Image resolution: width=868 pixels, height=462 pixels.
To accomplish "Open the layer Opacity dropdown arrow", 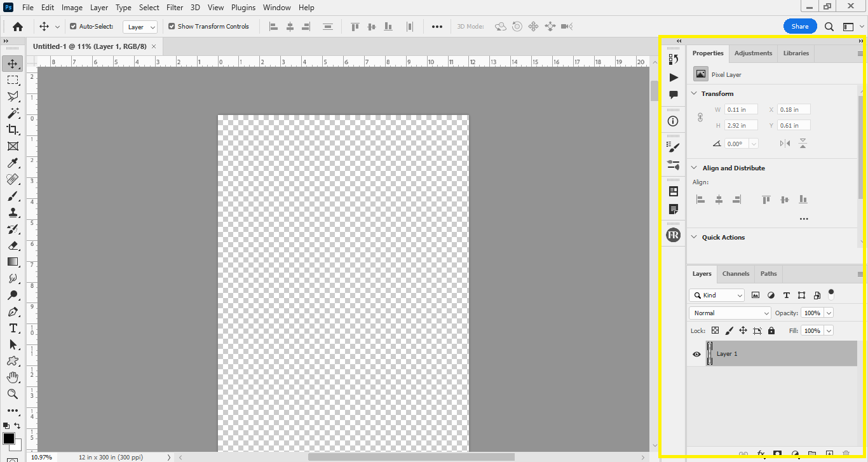I will (829, 313).
